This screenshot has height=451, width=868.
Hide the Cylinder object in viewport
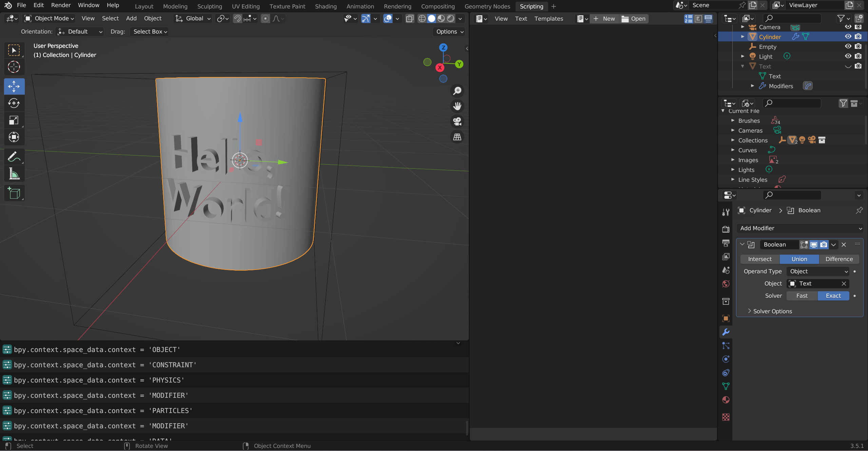click(848, 37)
